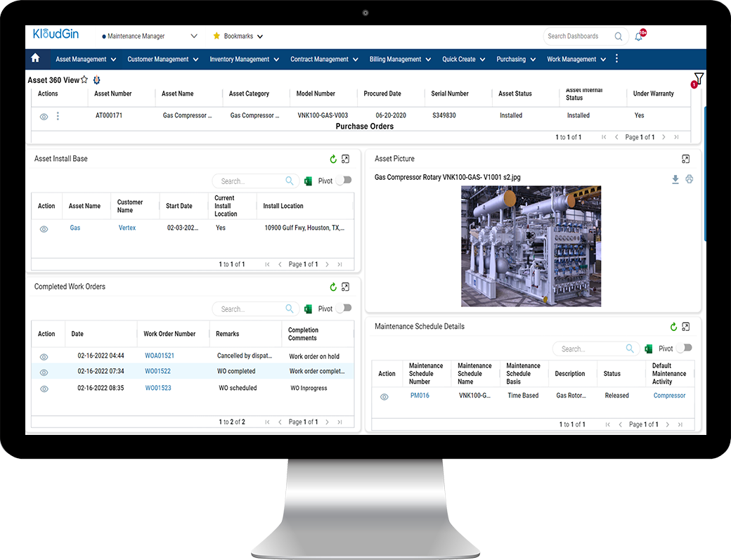
Task: Expand Asset Picture panel to full screen
Action: (x=685, y=159)
